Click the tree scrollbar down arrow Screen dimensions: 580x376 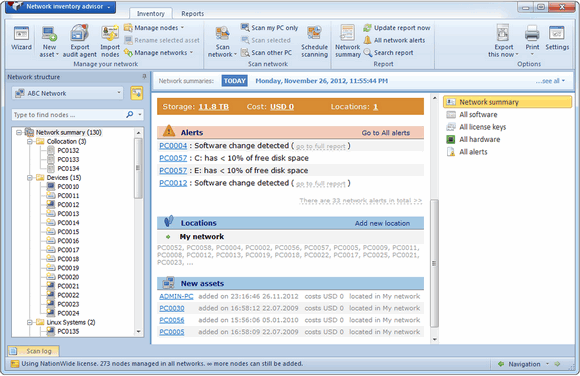(138, 332)
